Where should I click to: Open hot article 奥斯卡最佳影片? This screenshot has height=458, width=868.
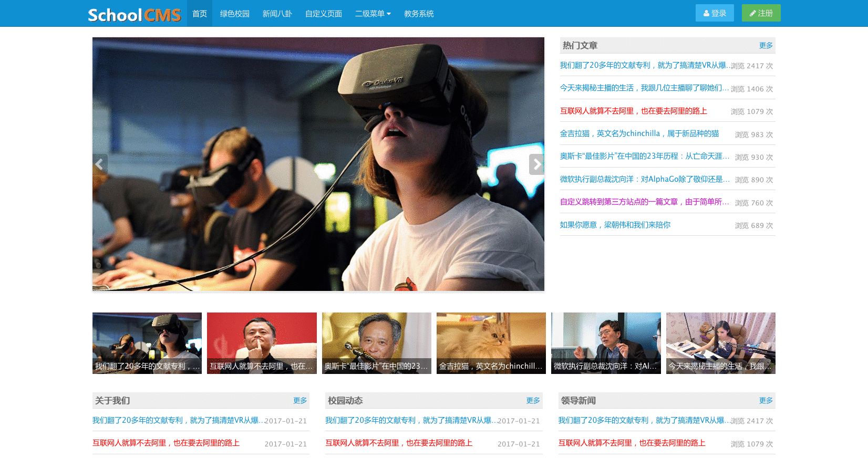click(x=645, y=157)
